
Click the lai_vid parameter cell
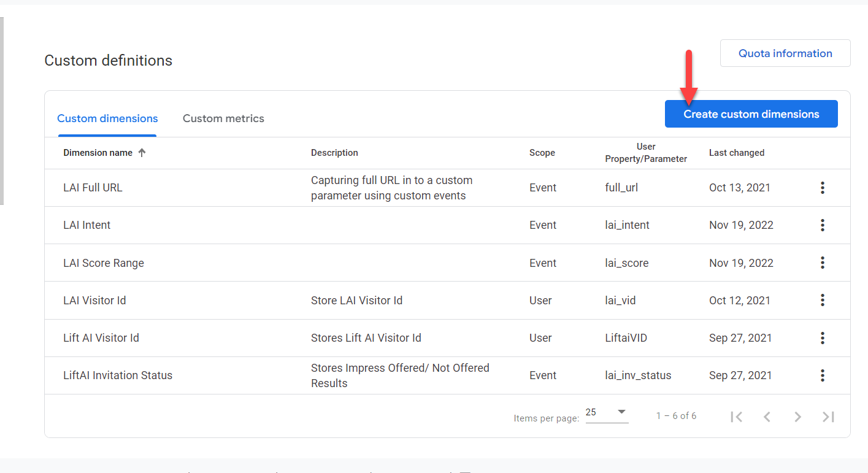tap(620, 301)
